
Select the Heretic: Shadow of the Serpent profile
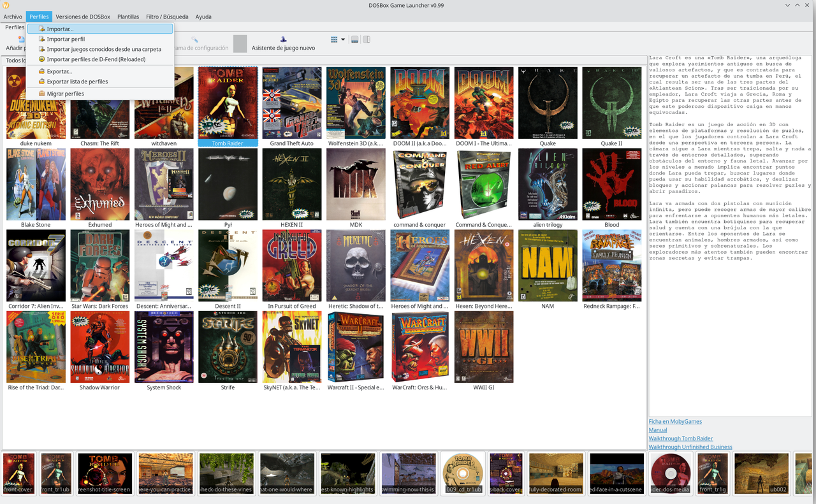click(x=356, y=270)
